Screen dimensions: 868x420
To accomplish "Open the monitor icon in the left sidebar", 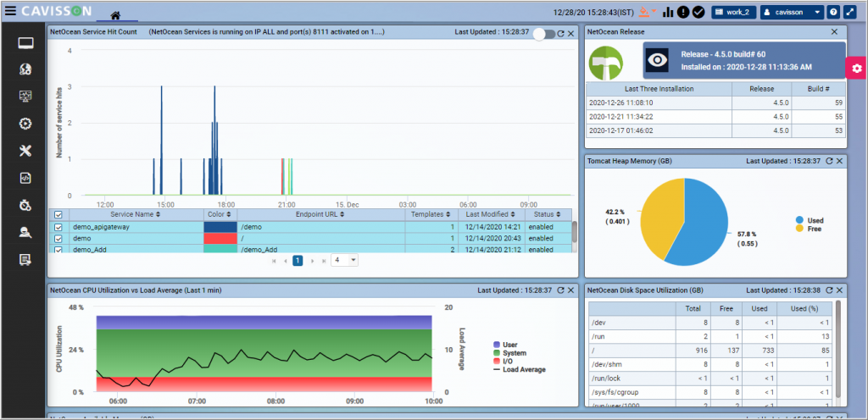I will click(x=25, y=43).
